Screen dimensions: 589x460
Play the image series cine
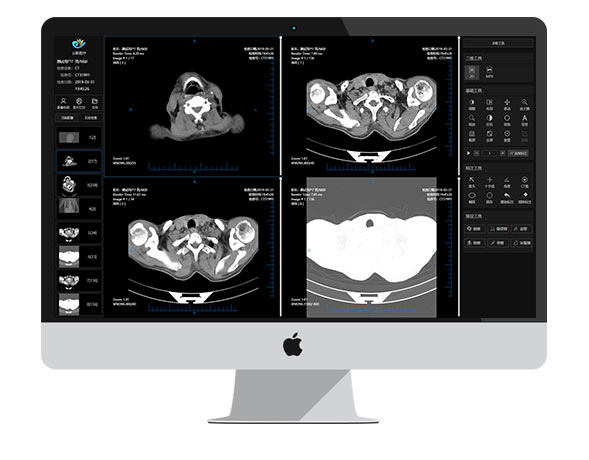pos(468,153)
